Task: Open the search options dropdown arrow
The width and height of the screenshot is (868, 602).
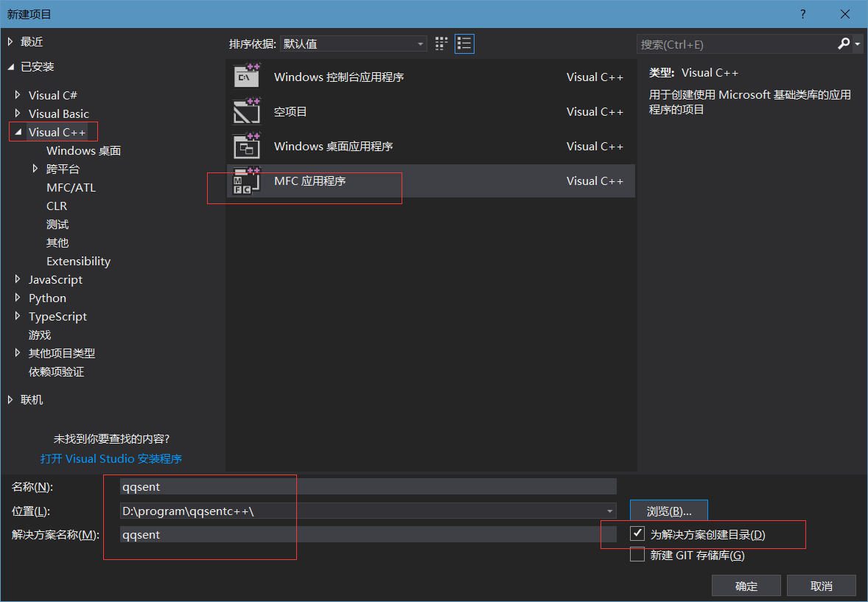Action: tap(858, 43)
